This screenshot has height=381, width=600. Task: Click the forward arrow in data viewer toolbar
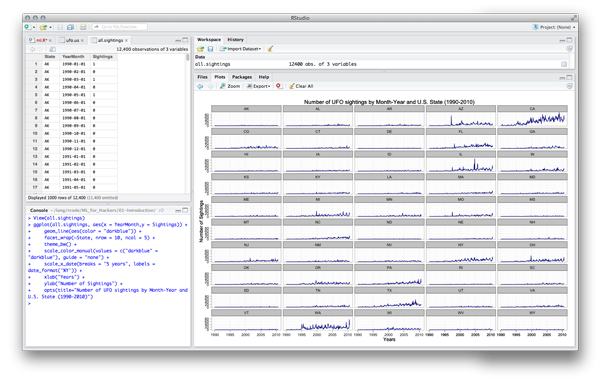[40, 49]
